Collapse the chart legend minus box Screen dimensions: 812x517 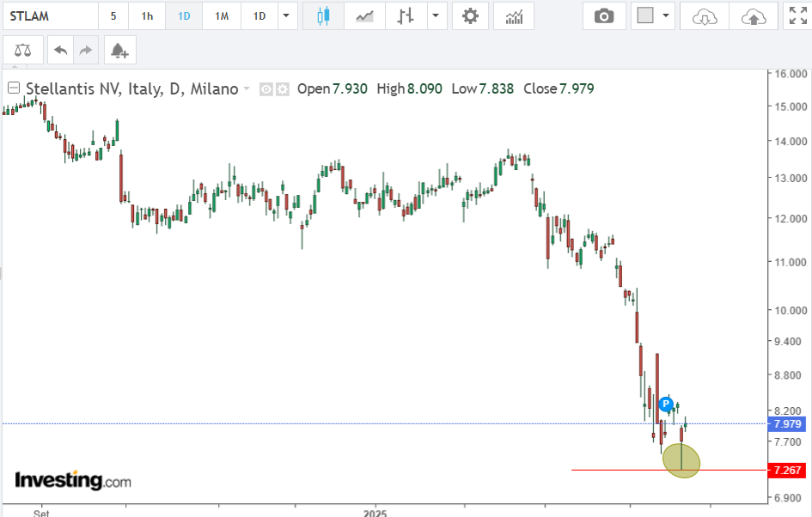point(14,88)
